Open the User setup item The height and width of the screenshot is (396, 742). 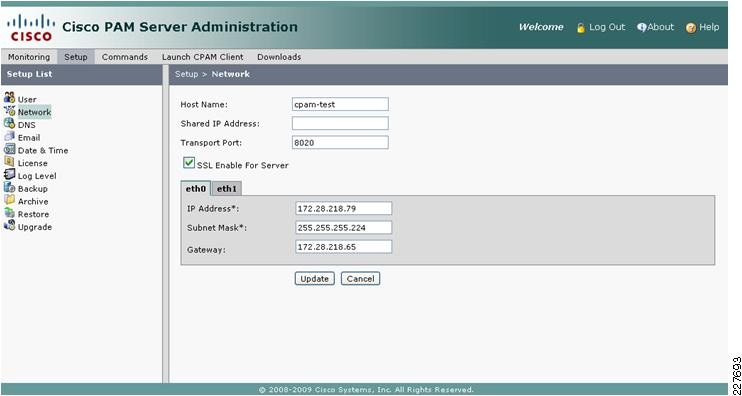pos(27,99)
